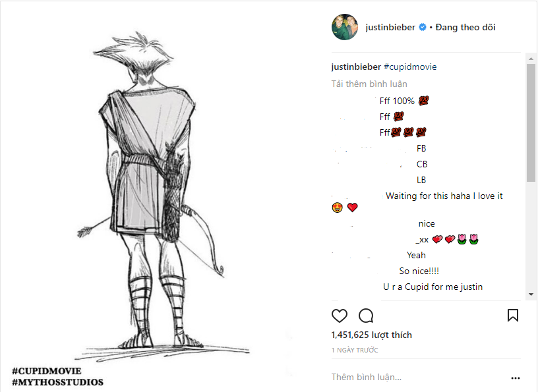
Task: Load more comments via Tải thêm bình luận
Action: click(369, 84)
